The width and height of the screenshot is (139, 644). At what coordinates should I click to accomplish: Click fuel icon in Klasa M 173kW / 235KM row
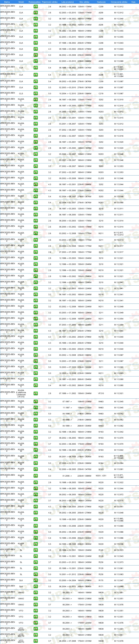click(36, 444)
